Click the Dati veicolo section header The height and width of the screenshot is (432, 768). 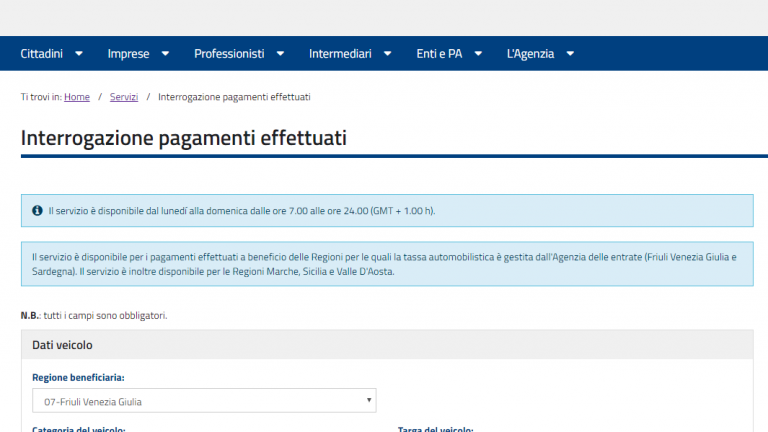[x=62, y=345]
